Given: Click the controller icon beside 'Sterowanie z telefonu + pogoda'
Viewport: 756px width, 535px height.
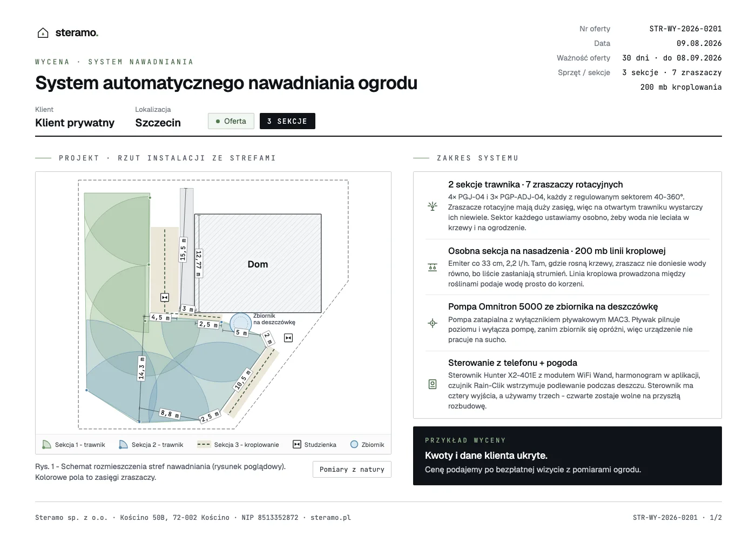Looking at the screenshot, I should (x=433, y=384).
